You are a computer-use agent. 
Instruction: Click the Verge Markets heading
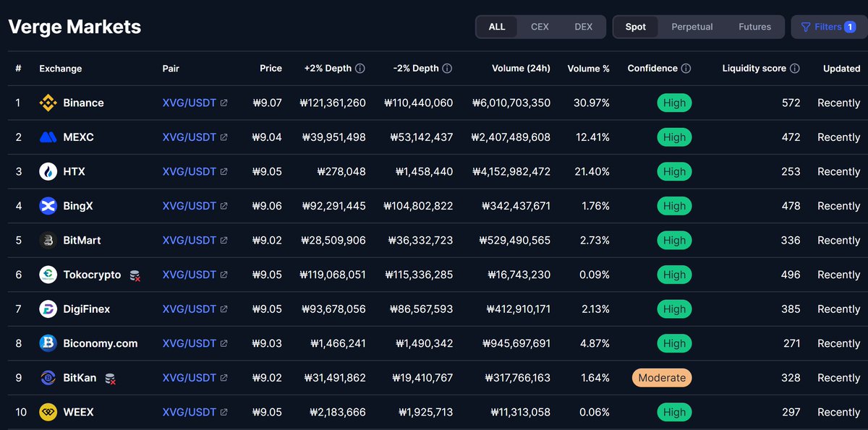(75, 27)
